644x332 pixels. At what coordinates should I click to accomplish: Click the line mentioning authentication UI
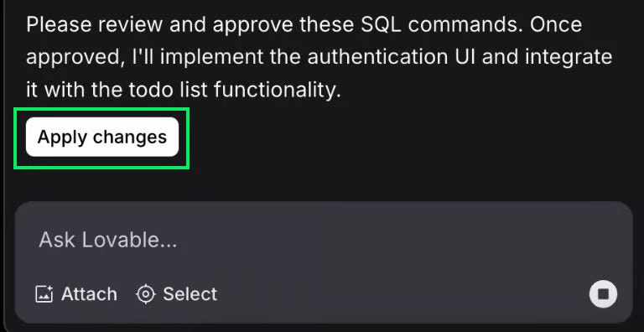coord(319,58)
